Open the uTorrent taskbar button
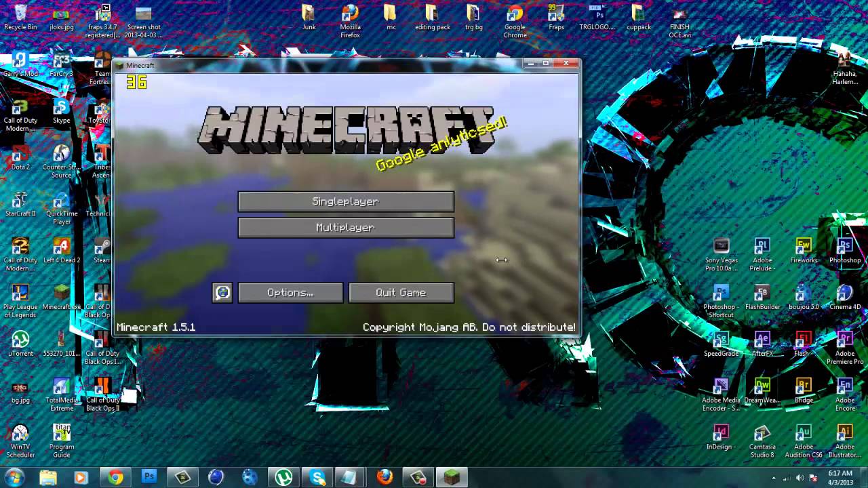Viewport: 868px width, 488px height. [x=284, y=477]
